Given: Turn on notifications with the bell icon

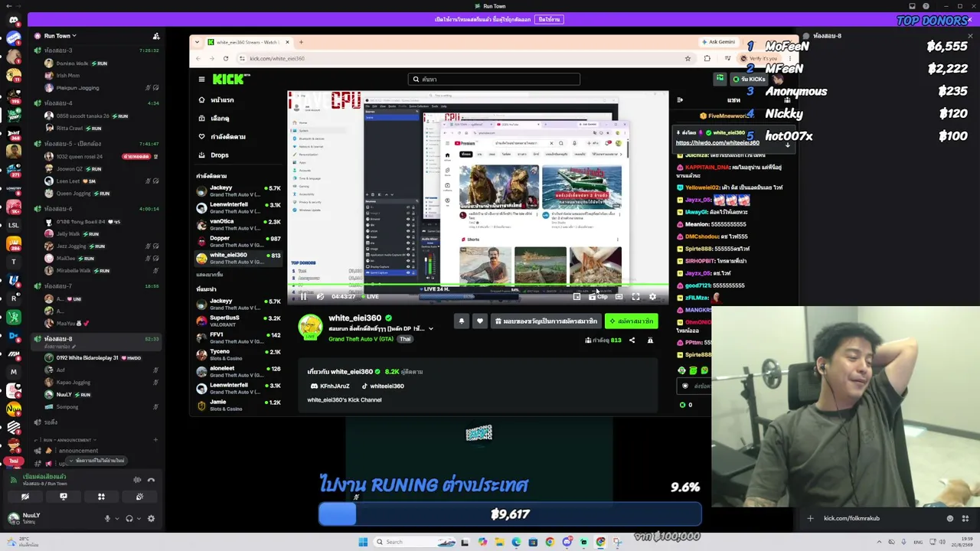Looking at the screenshot, I should 461,321.
